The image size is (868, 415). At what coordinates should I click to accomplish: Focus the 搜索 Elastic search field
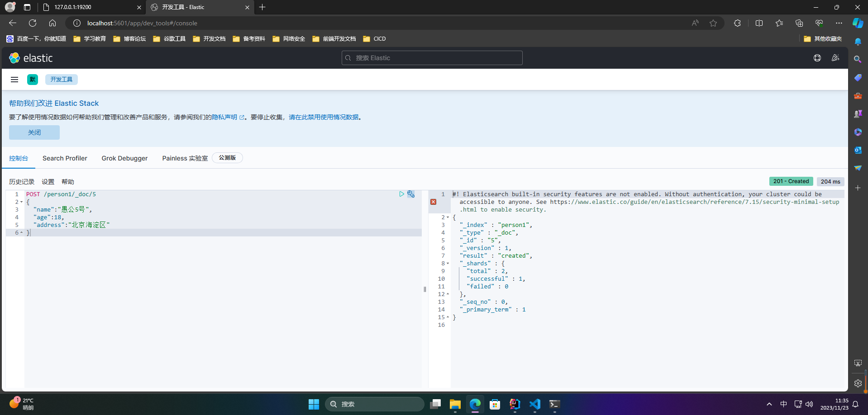coord(432,58)
